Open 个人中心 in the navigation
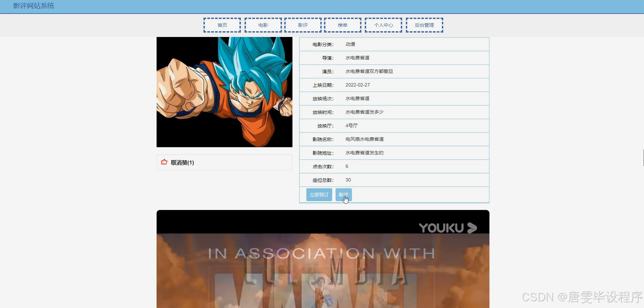This screenshot has height=308, width=644. click(383, 25)
